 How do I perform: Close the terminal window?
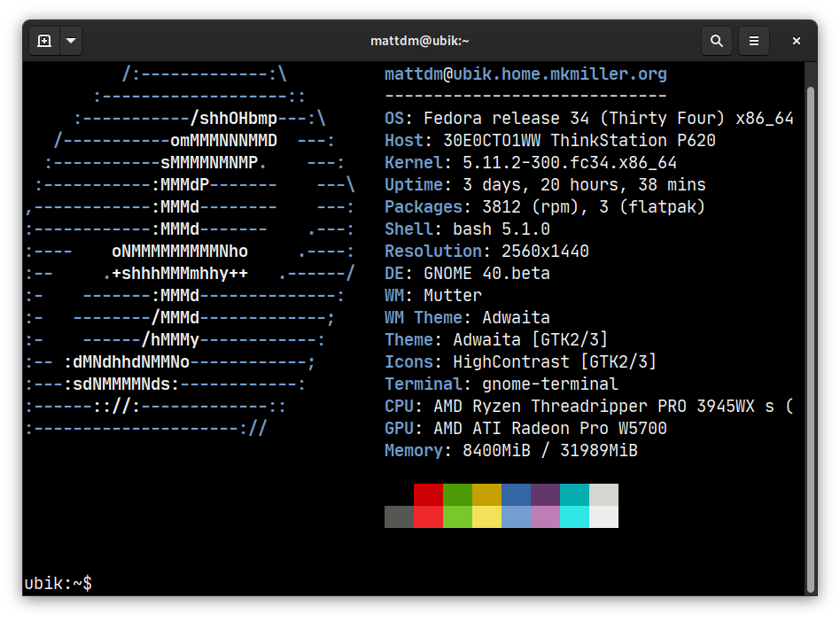(x=796, y=41)
